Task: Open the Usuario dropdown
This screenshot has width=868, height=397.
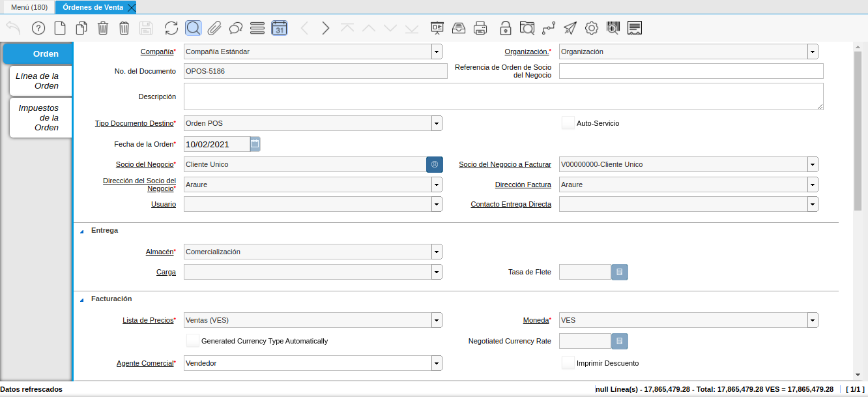Action: click(x=437, y=204)
